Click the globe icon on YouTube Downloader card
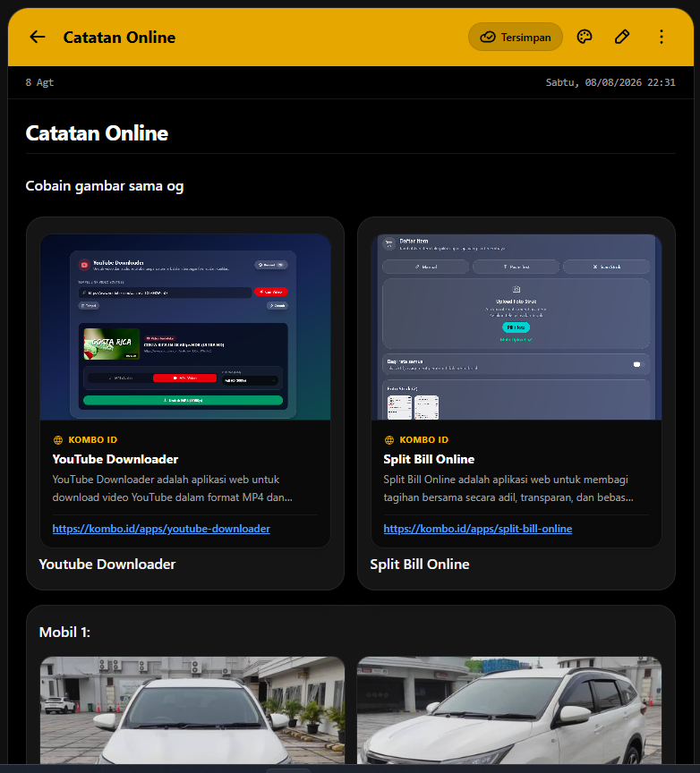This screenshot has height=773, width=700. click(x=57, y=440)
